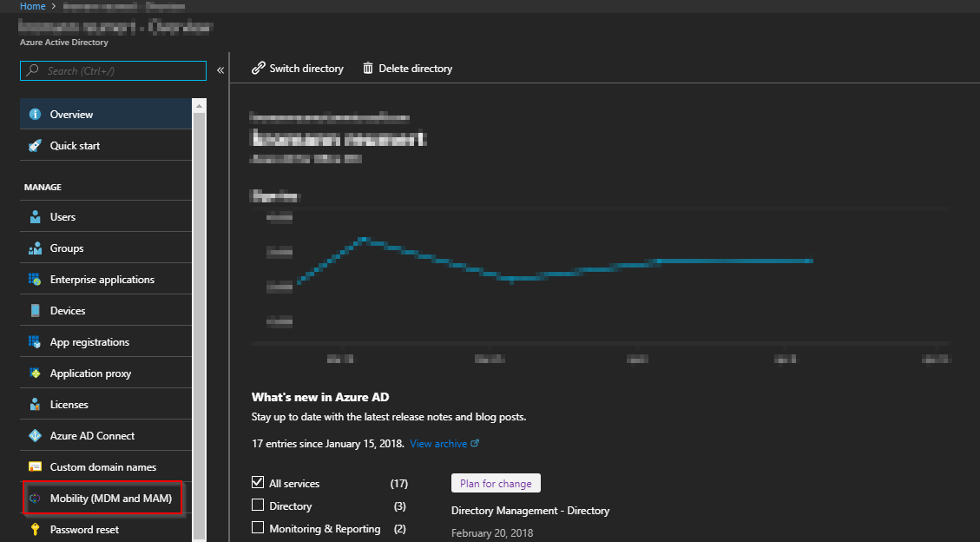Click the What's new in Azure AD heading

tap(320, 397)
